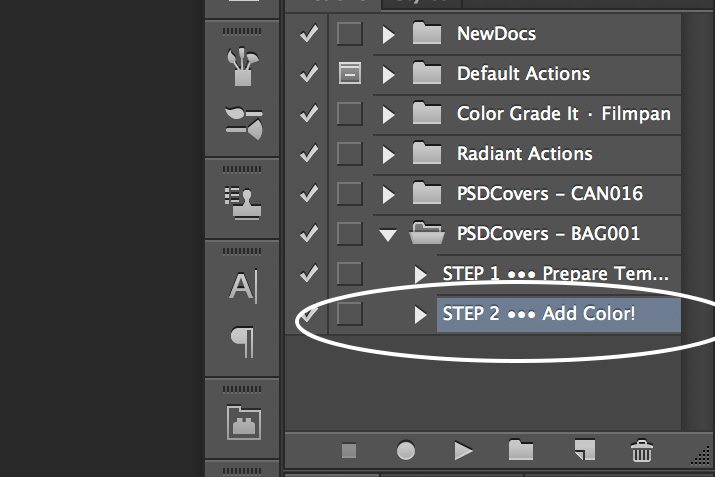Select STEP 1 Prepare Tem... action

coord(556,274)
